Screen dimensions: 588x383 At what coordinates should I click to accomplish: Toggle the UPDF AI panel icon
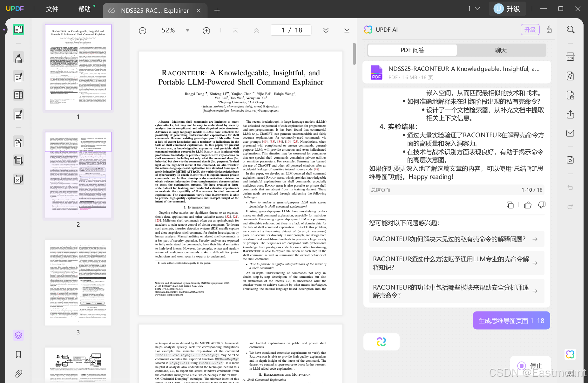pos(570,354)
